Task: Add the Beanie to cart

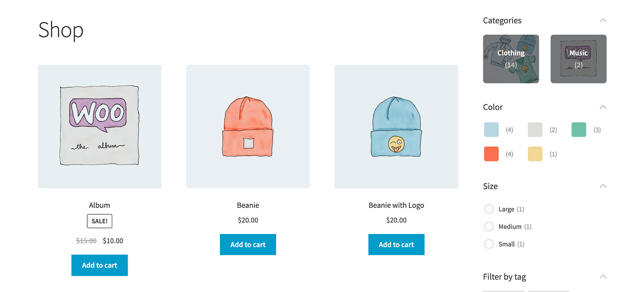Action: click(248, 245)
